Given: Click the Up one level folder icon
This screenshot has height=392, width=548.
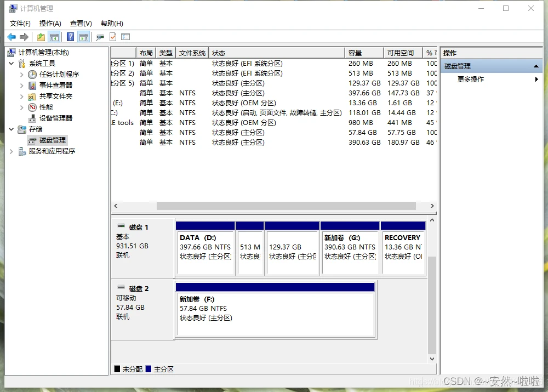Looking at the screenshot, I should [41, 37].
